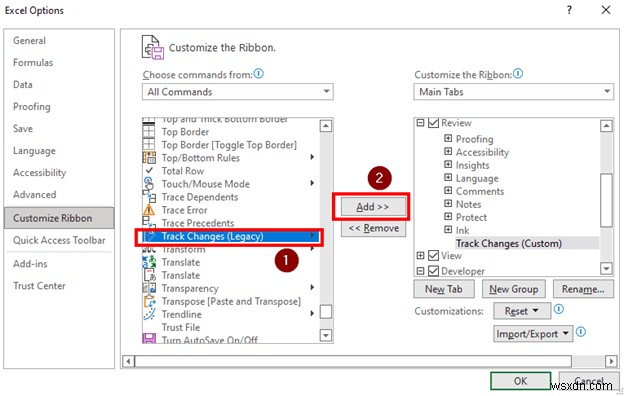Expand the Language group in Review
This screenshot has width=624, height=396.
pos(448,178)
